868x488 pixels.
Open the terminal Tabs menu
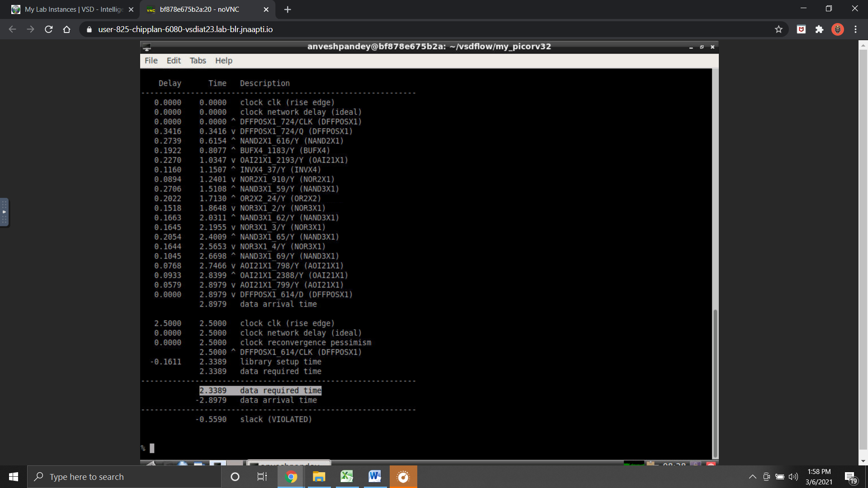tap(198, 61)
